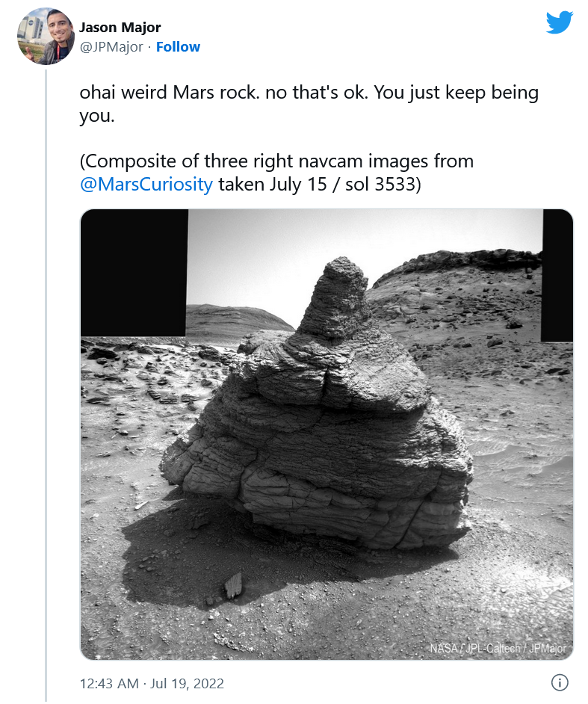The image size is (588, 704).
Task: Click the small rock fragment in foreground
Action: (x=233, y=585)
